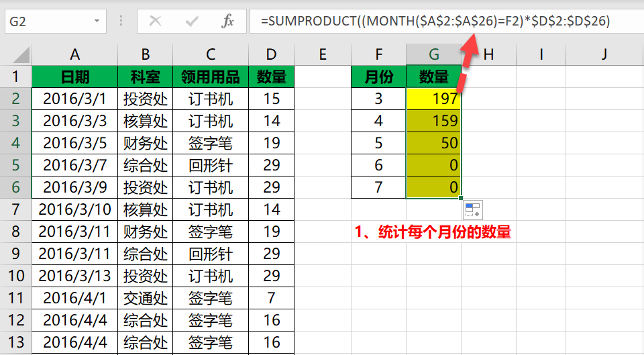The height and width of the screenshot is (355, 644).
Task: Select month 7 in cell F6
Action: point(378,187)
